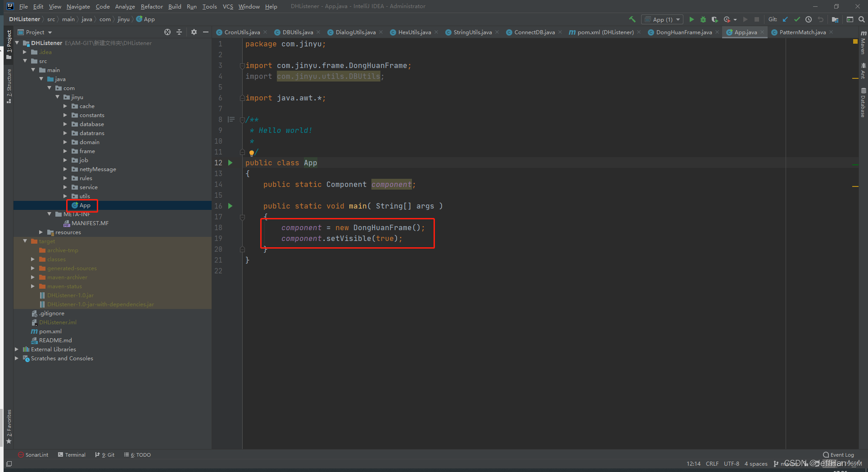This screenshot has height=472, width=868.
Task: Open the Refactor menu
Action: (x=152, y=6)
